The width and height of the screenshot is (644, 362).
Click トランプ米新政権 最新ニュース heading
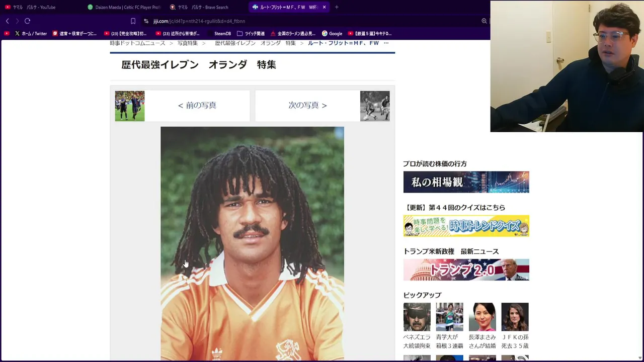tap(451, 251)
